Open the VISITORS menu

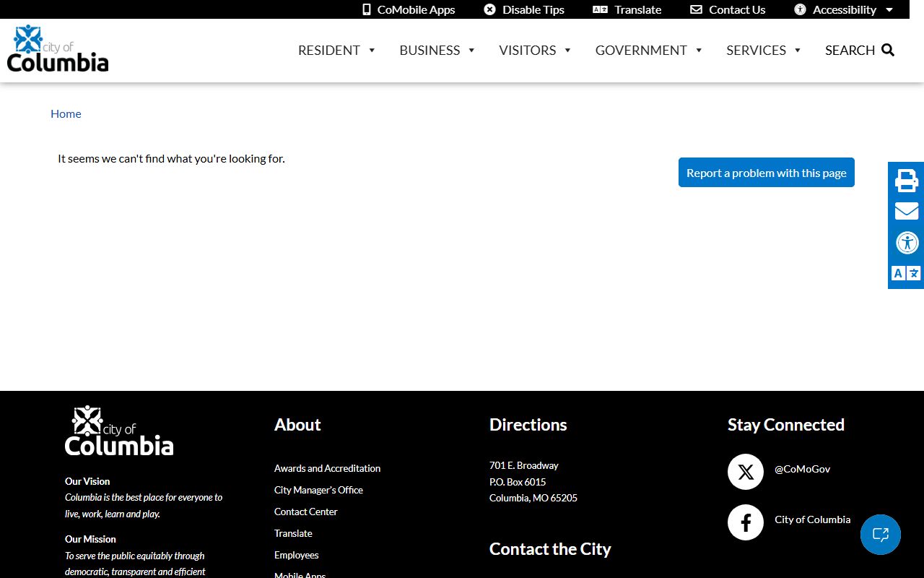528,50
